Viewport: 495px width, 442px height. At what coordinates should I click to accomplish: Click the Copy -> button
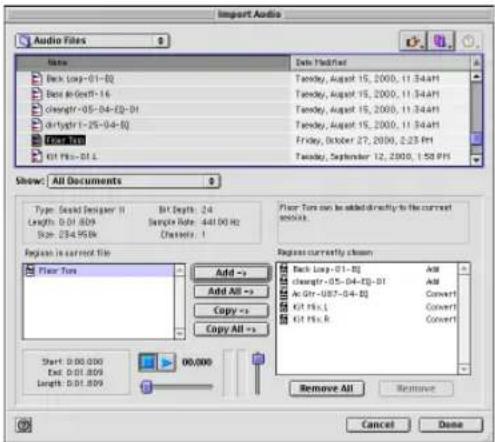click(231, 310)
